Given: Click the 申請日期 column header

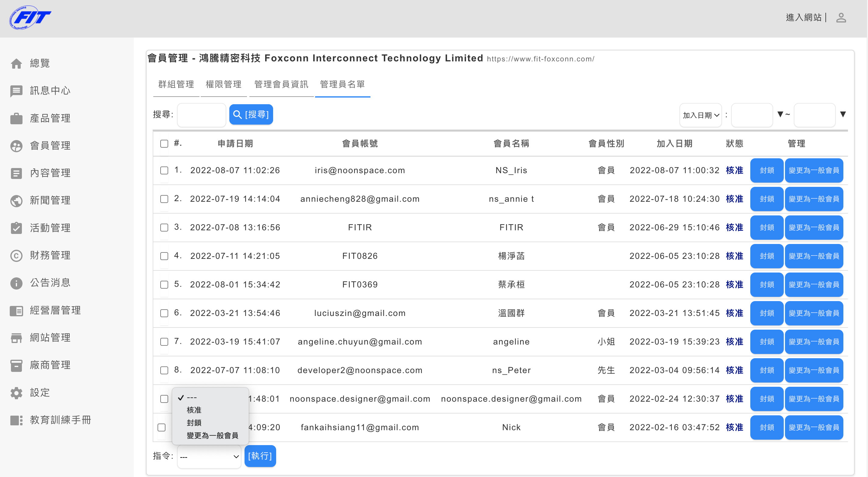Looking at the screenshot, I should click(x=235, y=144).
